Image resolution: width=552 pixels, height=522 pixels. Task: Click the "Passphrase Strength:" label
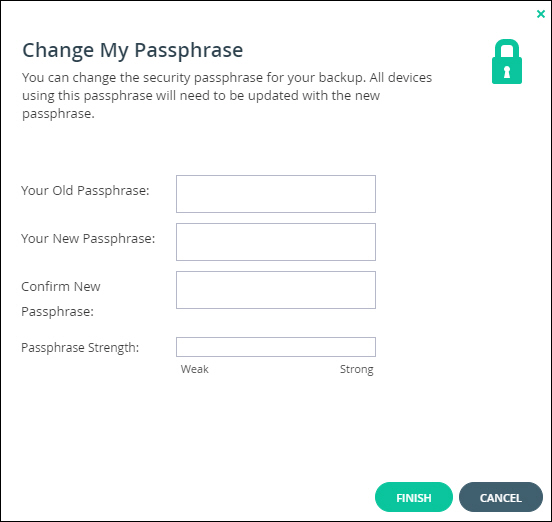click(80, 348)
